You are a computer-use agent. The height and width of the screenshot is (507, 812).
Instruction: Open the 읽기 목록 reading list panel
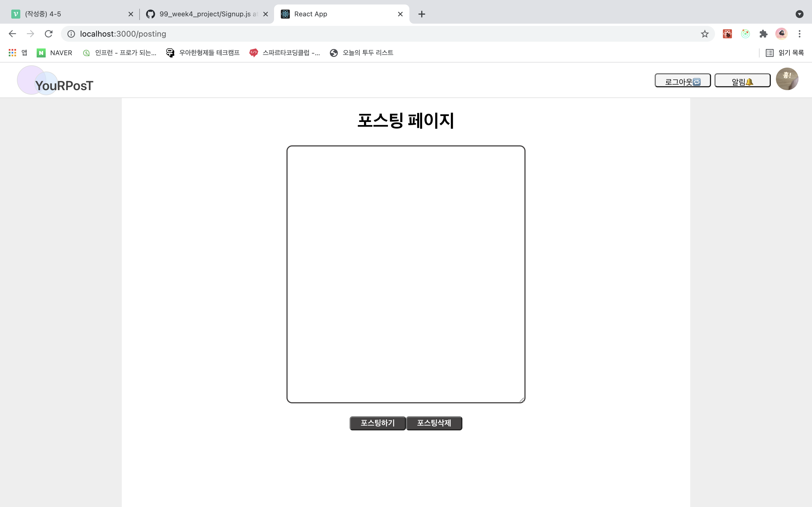[784, 53]
